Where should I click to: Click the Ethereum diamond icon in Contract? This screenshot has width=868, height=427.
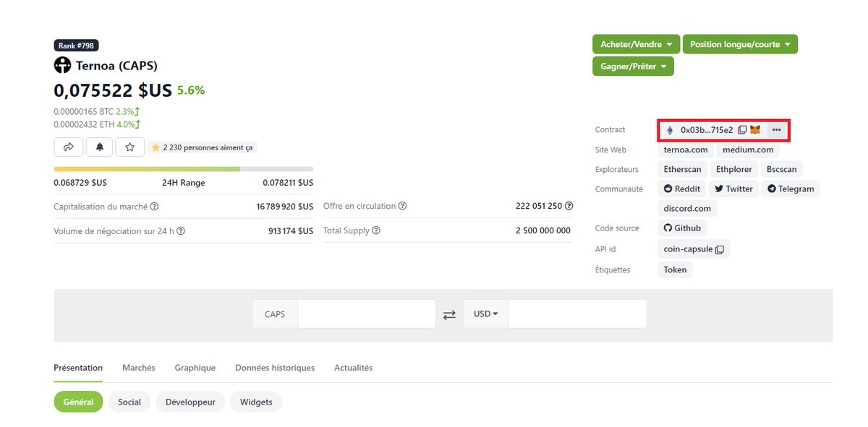pyautogui.click(x=670, y=130)
